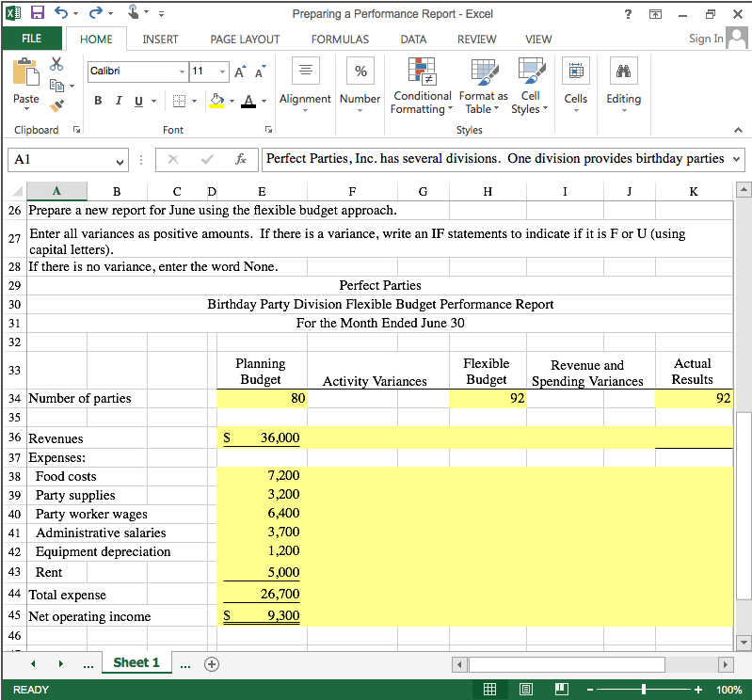Collapse the ribbon
Screen dimensions: 752x700
(x=738, y=130)
